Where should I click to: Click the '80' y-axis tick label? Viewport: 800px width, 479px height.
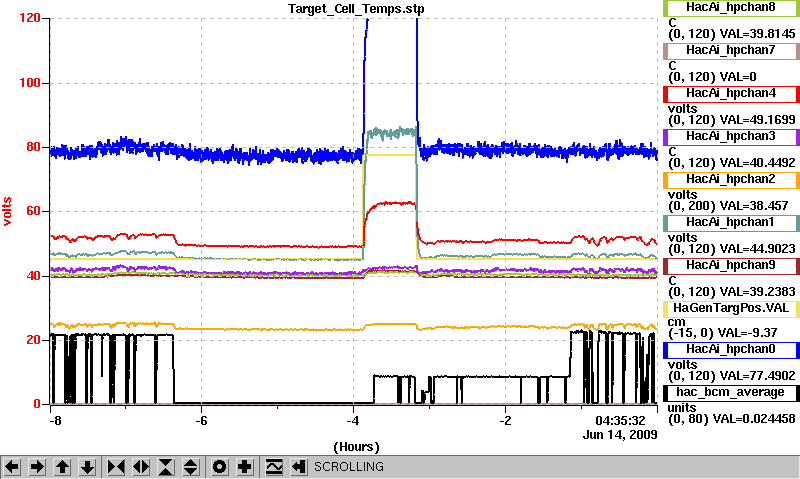pos(33,147)
